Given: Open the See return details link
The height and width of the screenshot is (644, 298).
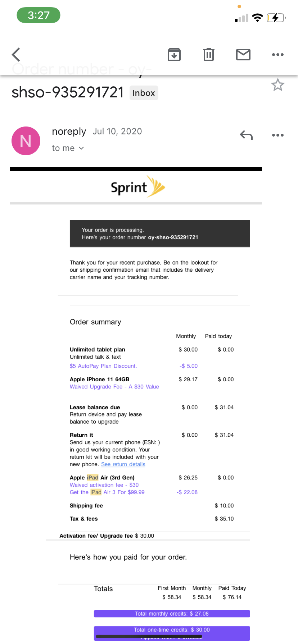Looking at the screenshot, I should point(123,464).
